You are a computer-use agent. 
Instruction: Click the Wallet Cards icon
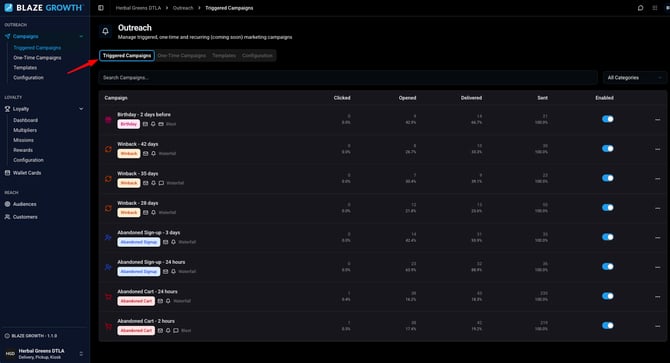coord(7,173)
